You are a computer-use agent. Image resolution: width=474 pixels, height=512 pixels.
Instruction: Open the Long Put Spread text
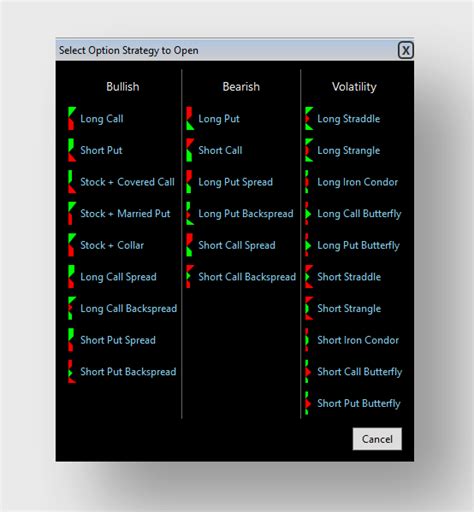[x=236, y=182]
